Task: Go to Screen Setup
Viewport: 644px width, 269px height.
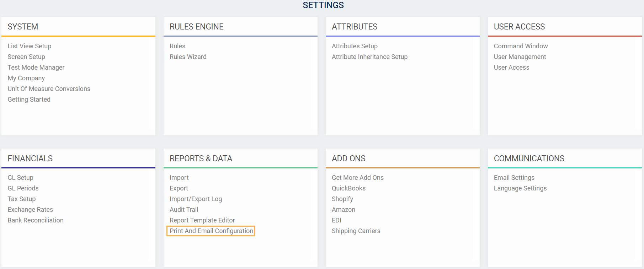Action: pos(26,57)
